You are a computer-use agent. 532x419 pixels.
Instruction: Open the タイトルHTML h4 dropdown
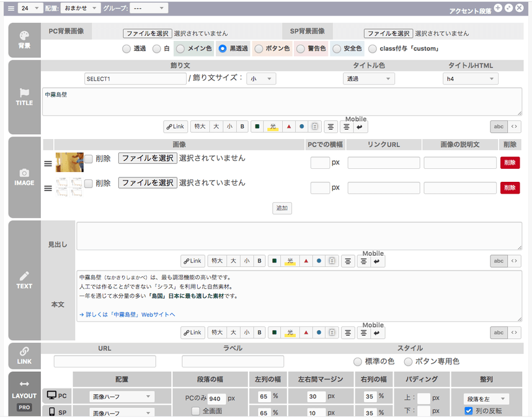click(x=471, y=79)
